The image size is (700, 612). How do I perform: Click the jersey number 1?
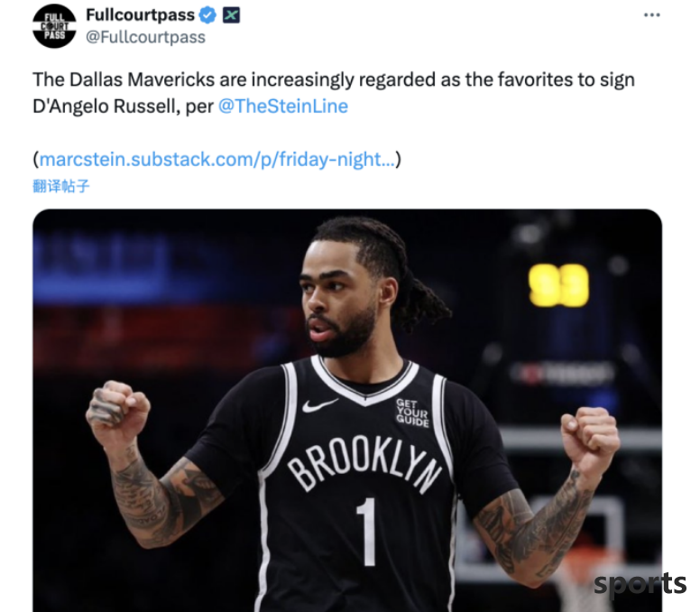coord(367,532)
